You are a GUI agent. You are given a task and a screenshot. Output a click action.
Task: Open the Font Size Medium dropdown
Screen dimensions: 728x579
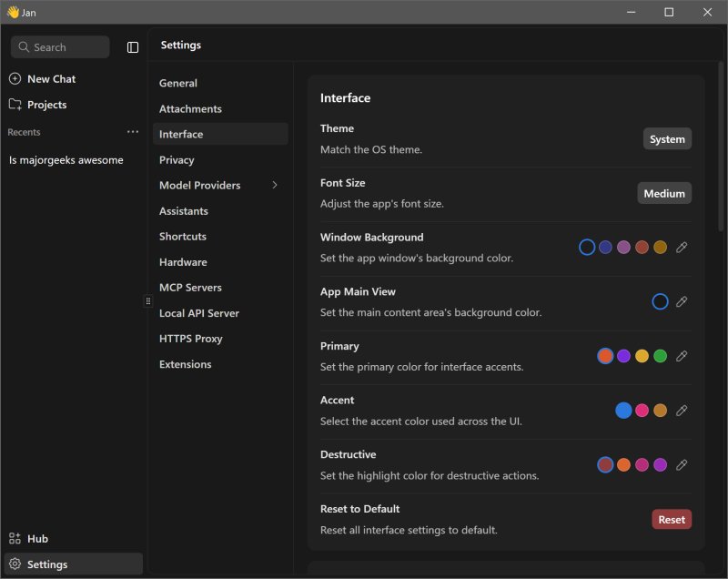(663, 193)
